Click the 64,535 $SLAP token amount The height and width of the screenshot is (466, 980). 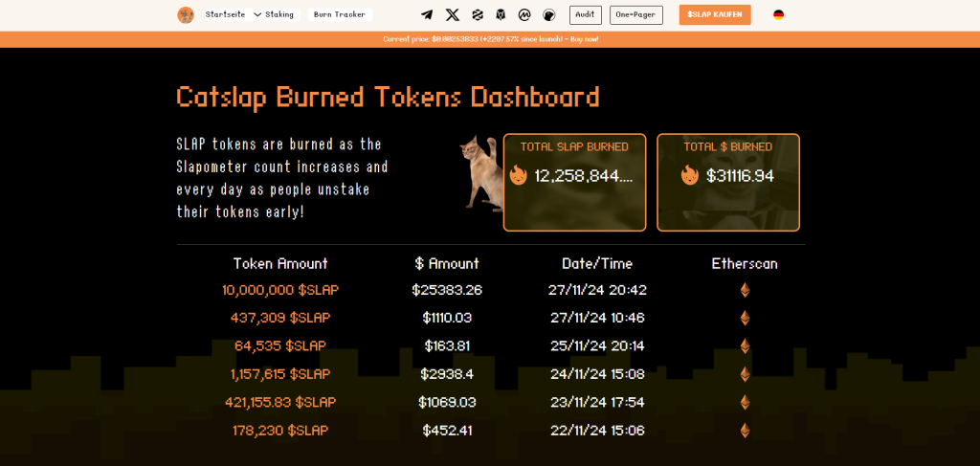(280, 346)
